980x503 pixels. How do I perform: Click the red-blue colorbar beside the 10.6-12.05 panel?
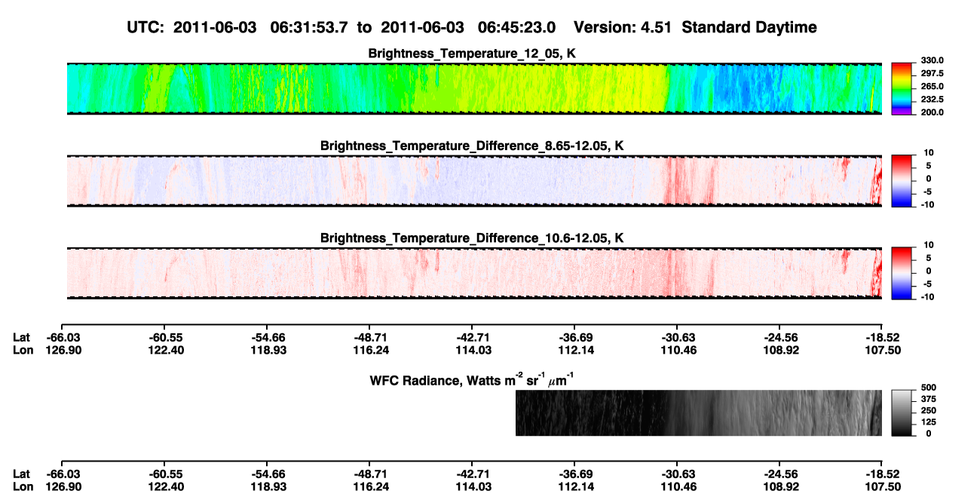point(902,273)
